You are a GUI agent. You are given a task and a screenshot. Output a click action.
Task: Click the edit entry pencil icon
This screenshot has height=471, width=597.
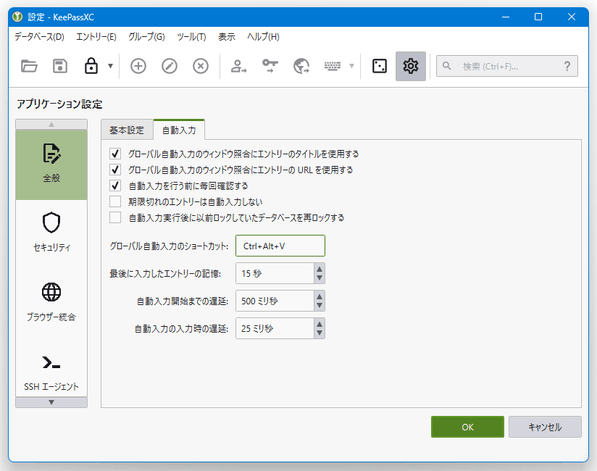pyautogui.click(x=169, y=66)
